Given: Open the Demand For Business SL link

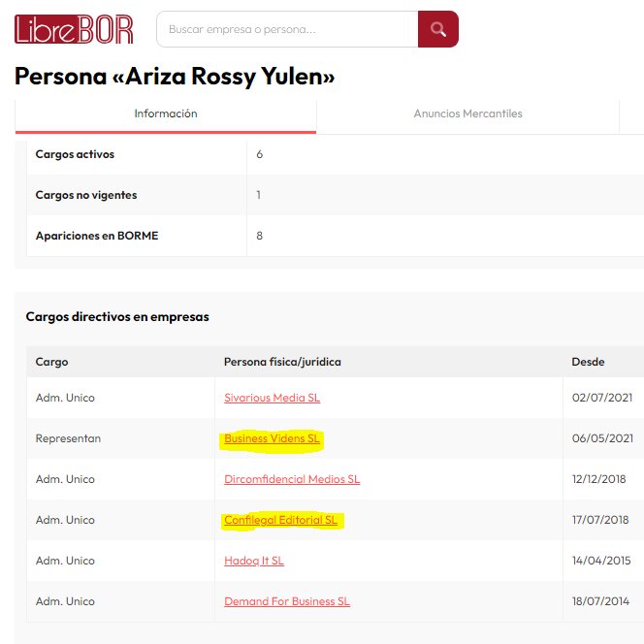Looking at the screenshot, I should click(x=287, y=601).
